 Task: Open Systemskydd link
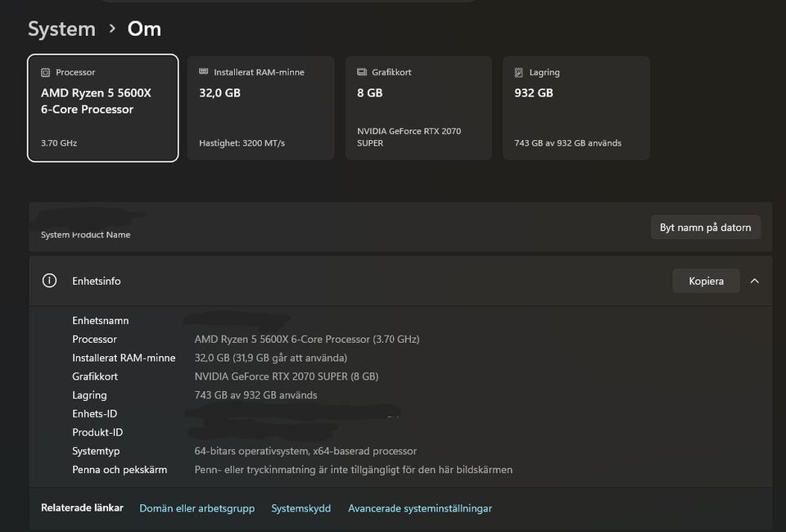[x=300, y=508]
